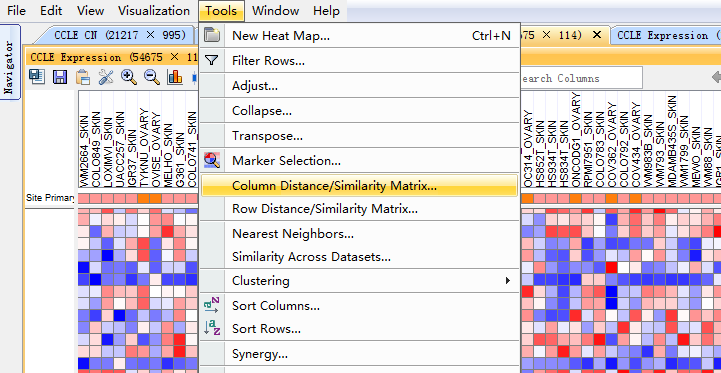Select the COLO849_SKIN column header
The image size is (721, 373).
(x=96, y=149)
